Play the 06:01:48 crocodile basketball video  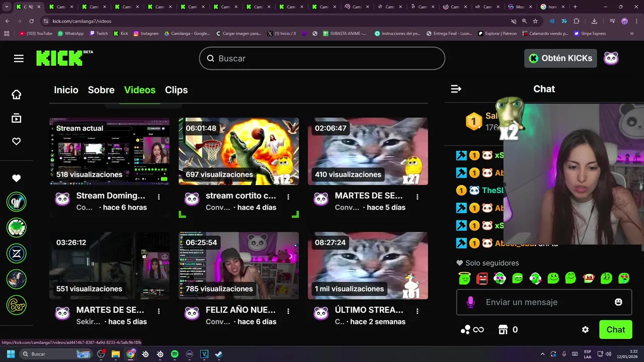click(x=238, y=151)
